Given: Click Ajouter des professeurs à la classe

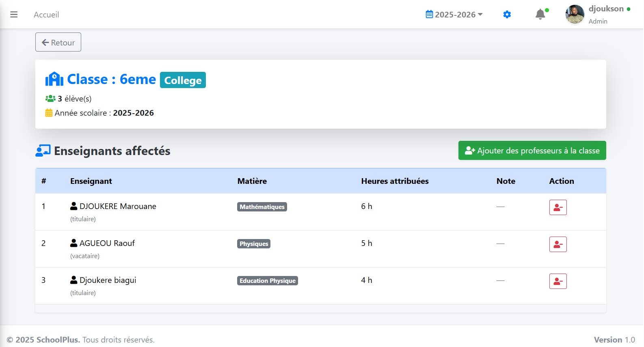Looking at the screenshot, I should pos(532,151).
